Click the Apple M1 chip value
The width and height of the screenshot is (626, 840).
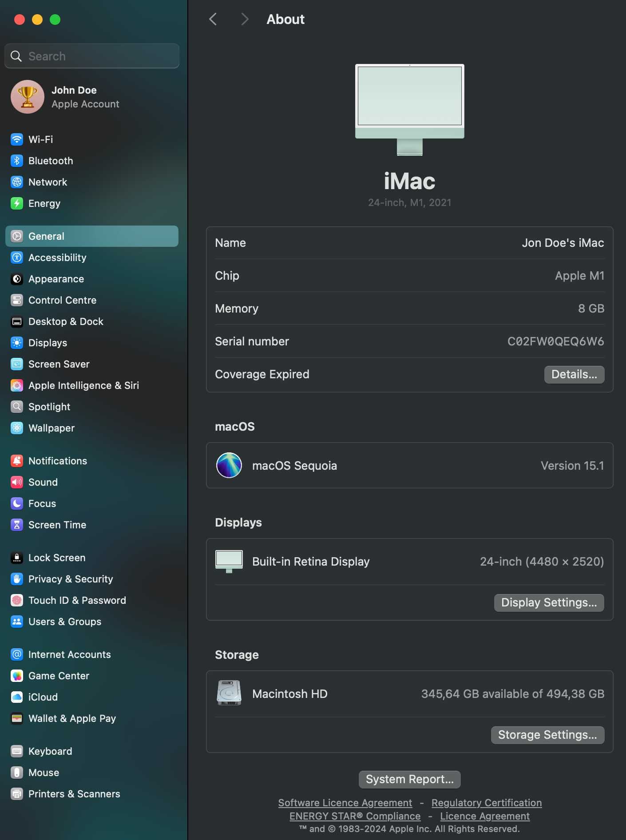pyautogui.click(x=579, y=276)
